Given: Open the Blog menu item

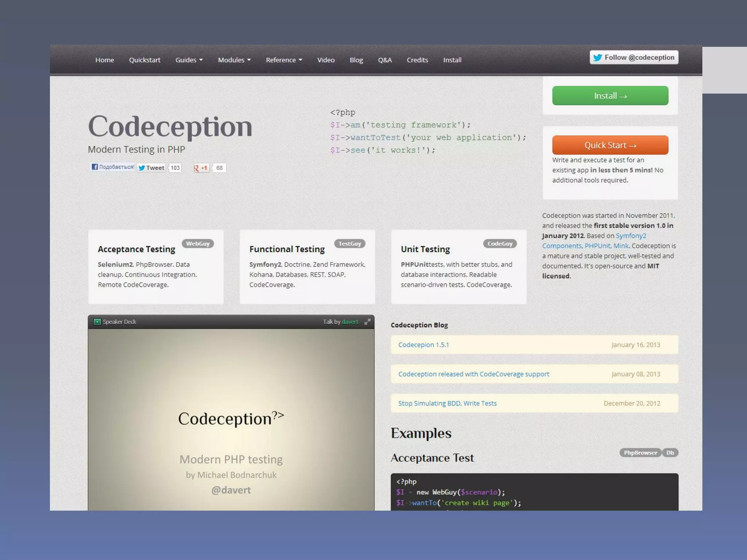Looking at the screenshot, I should click(356, 60).
